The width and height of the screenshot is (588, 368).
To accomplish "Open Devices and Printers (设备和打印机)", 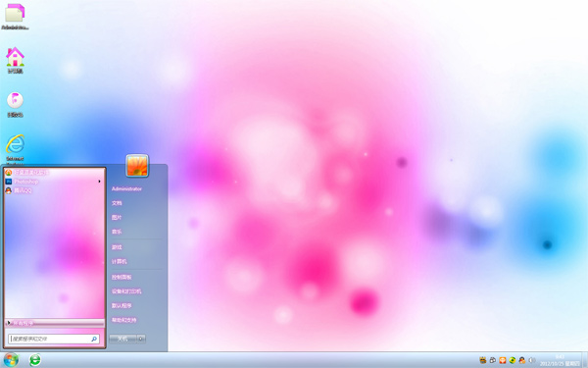I will point(126,291).
